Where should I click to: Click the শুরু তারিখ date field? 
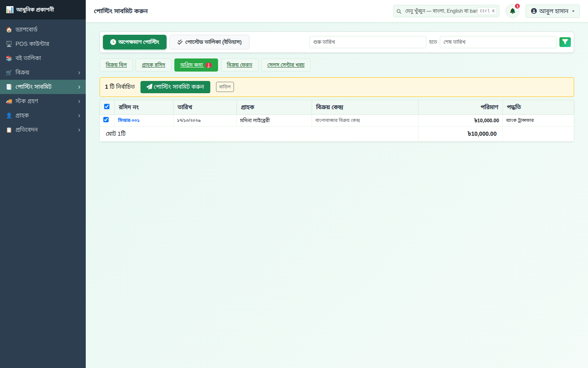point(367,42)
